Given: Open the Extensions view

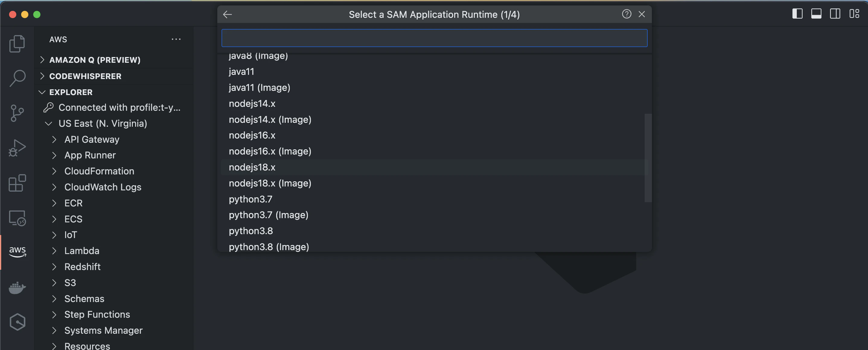Looking at the screenshot, I should click(x=17, y=183).
